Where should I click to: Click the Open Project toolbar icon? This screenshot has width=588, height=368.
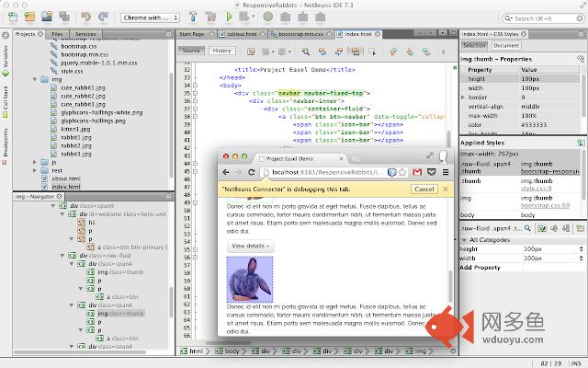47,17
